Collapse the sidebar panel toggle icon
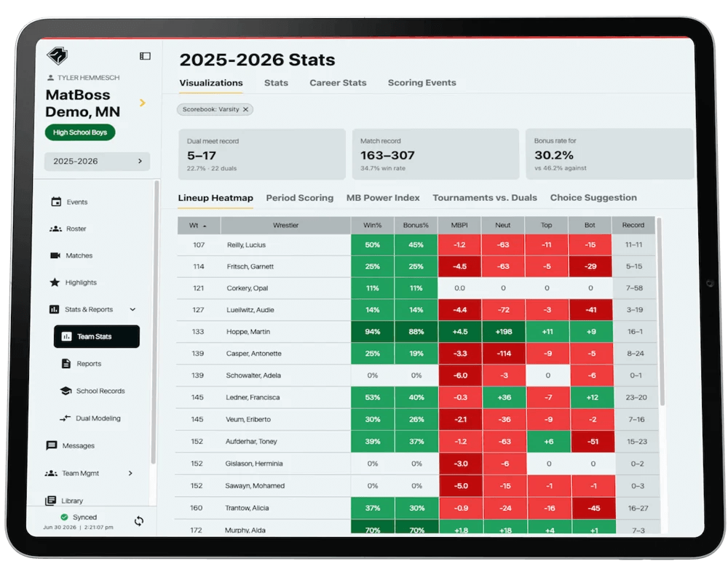This screenshot has height=577, width=728. [145, 56]
